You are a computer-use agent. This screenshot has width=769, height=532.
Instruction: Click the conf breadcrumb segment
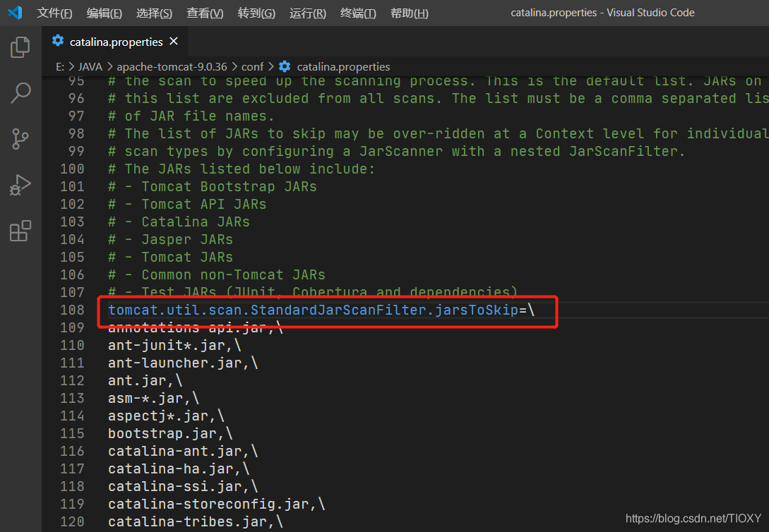pos(252,66)
